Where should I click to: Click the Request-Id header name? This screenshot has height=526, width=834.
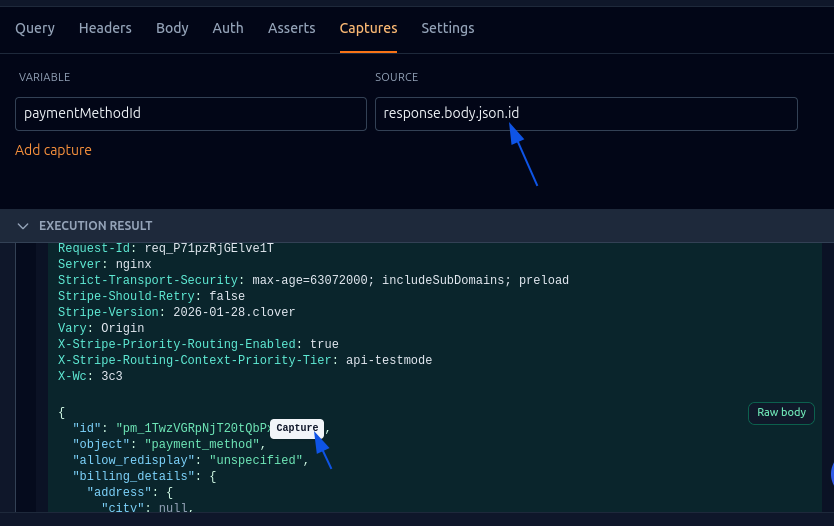pyautogui.click(x=94, y=248)
